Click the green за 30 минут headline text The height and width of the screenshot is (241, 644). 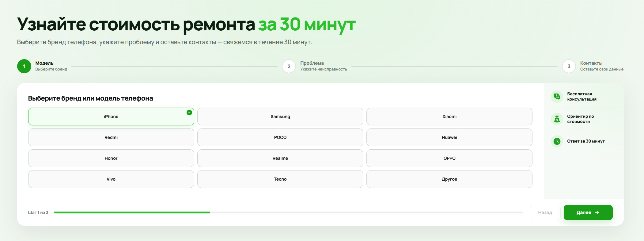click(307, 25)
